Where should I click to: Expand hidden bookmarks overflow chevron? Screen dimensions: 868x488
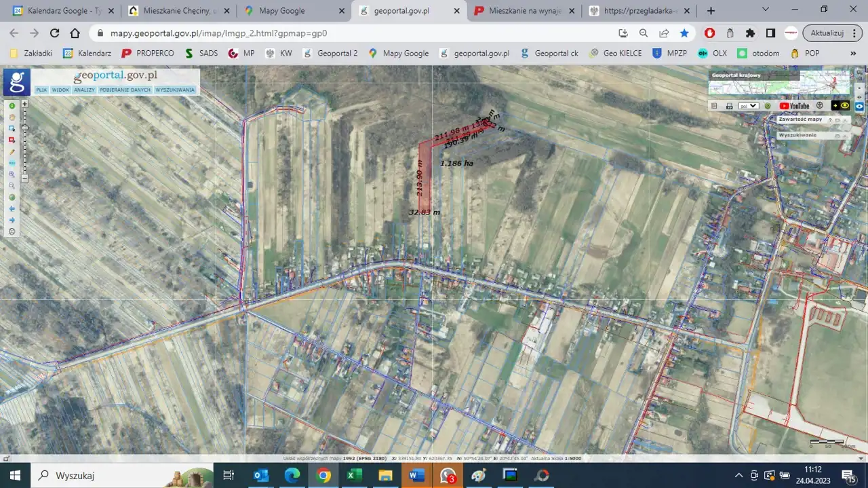point(853,53)
